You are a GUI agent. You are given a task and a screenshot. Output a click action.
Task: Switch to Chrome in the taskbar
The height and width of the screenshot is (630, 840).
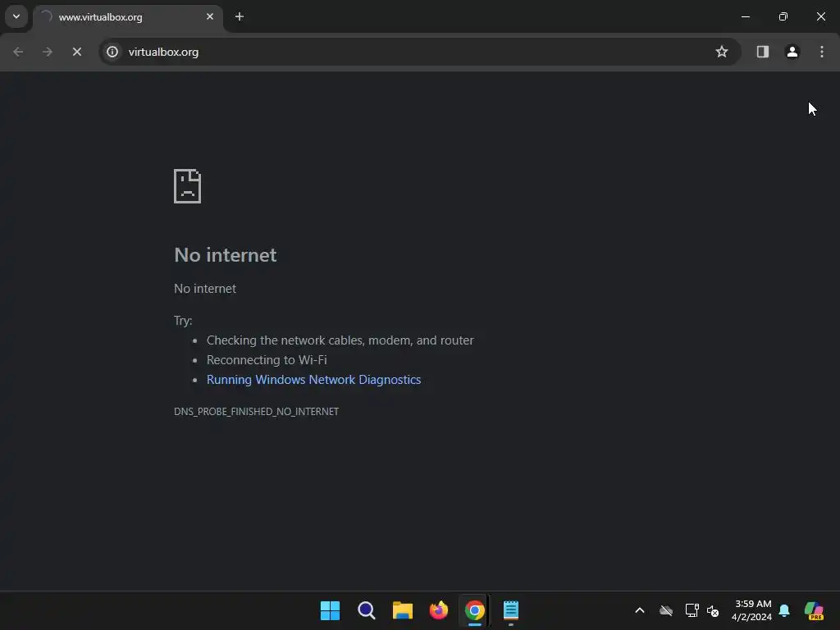(475, 610)
